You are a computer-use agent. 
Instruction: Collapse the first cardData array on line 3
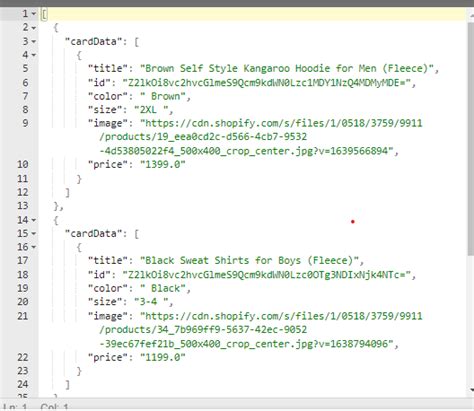(33, 42)
